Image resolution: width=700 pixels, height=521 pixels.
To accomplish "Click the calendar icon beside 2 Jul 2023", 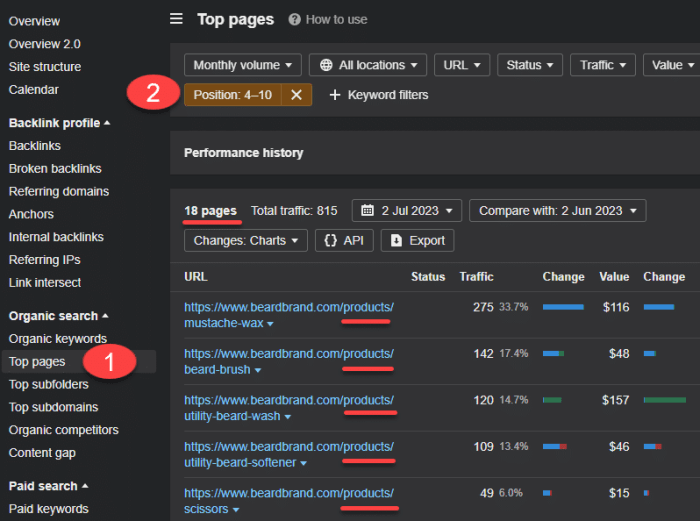I will coord(367,210).
